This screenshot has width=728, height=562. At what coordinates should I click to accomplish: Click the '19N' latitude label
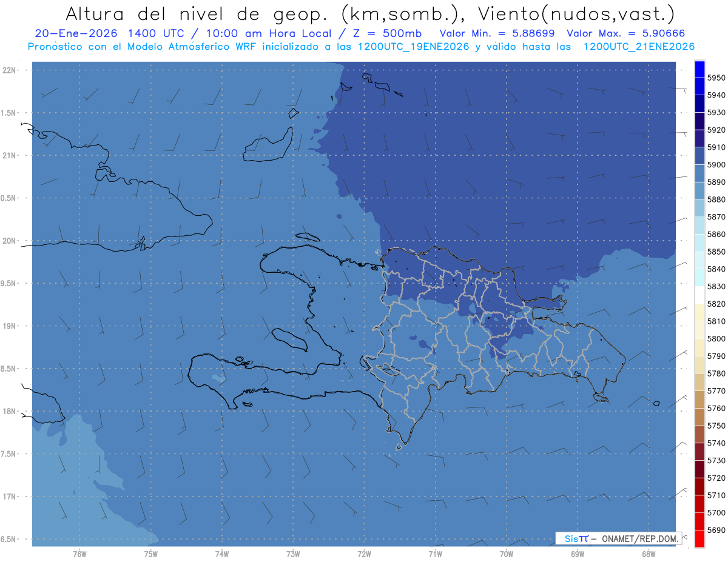(x=10, y=326)
